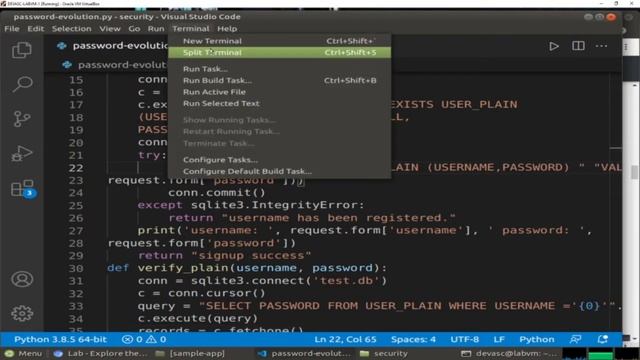Click 'conn.commit()' on line 24
This screenshot has height=360, width=640.
217,192
